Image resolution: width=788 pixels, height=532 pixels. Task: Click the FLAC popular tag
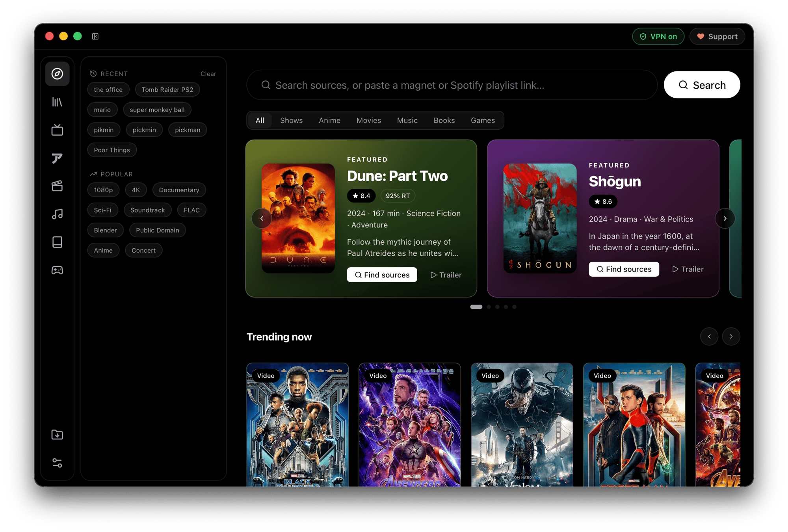191,210
